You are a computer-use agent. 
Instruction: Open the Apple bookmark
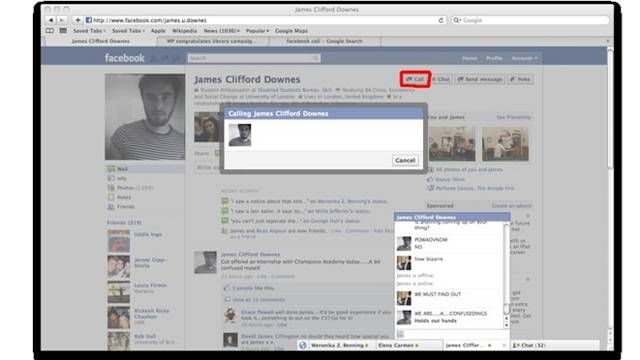point(158,31)
